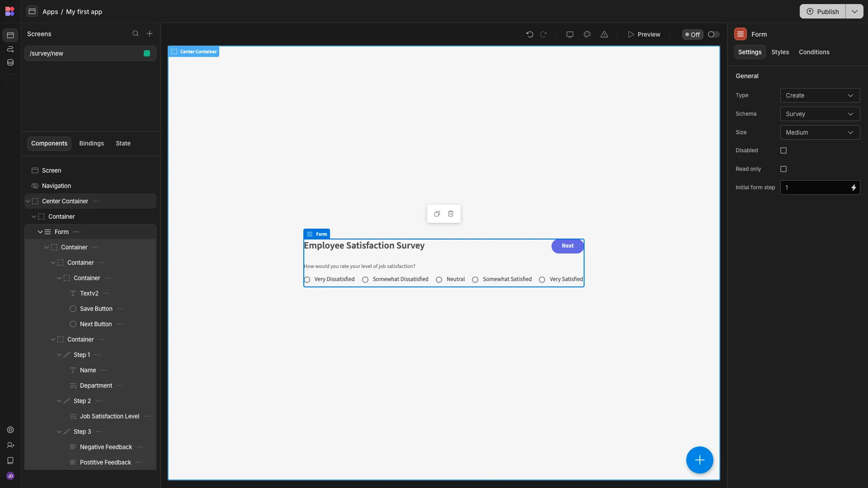
Task: Switch to the Bindings tab
Action: (x=91, y=144)
